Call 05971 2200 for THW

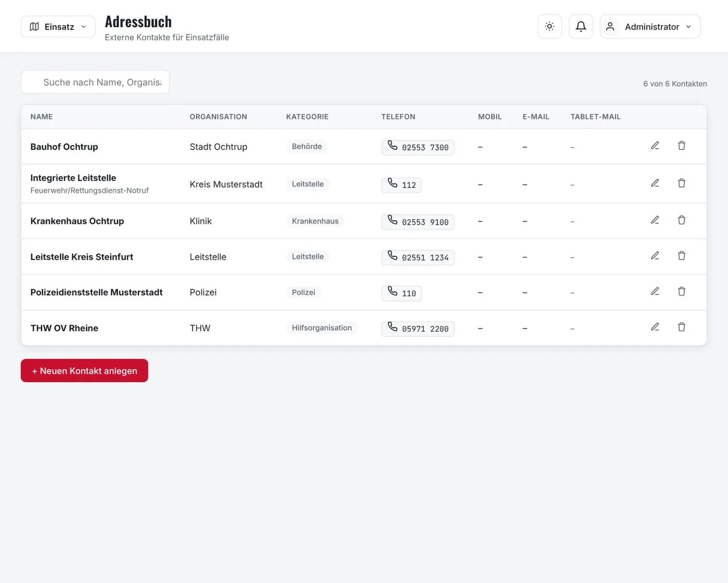coord(418,328)
